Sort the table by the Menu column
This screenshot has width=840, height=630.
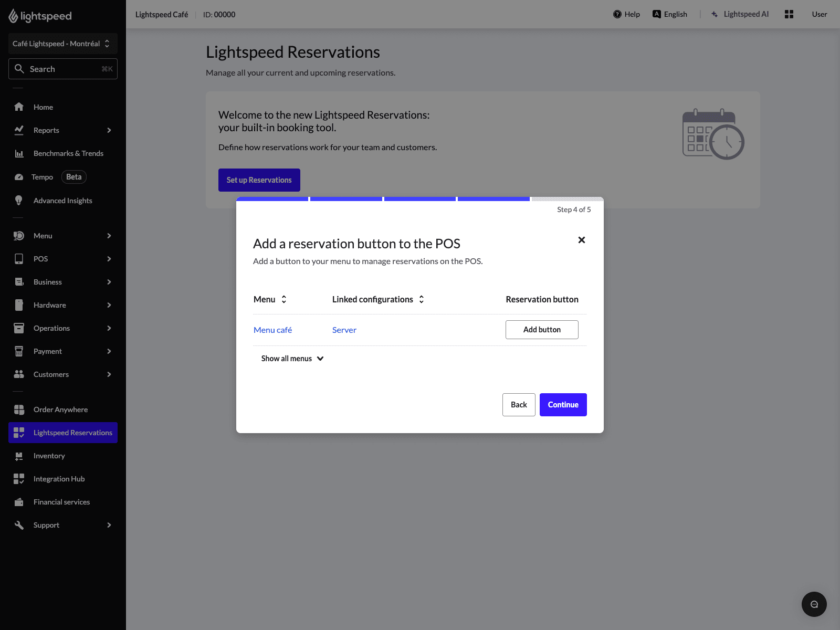pyautogui.click(x=283, y=299)
